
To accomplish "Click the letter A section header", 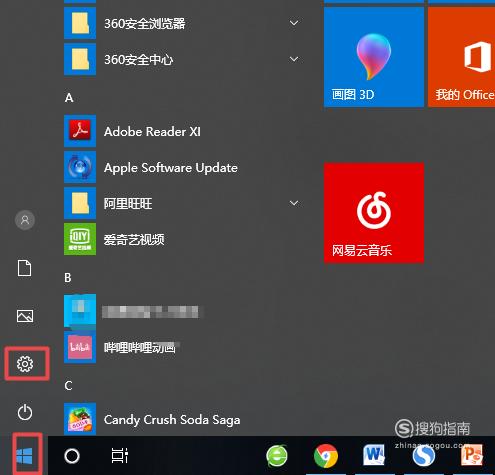I will click(x=69, y=98).
